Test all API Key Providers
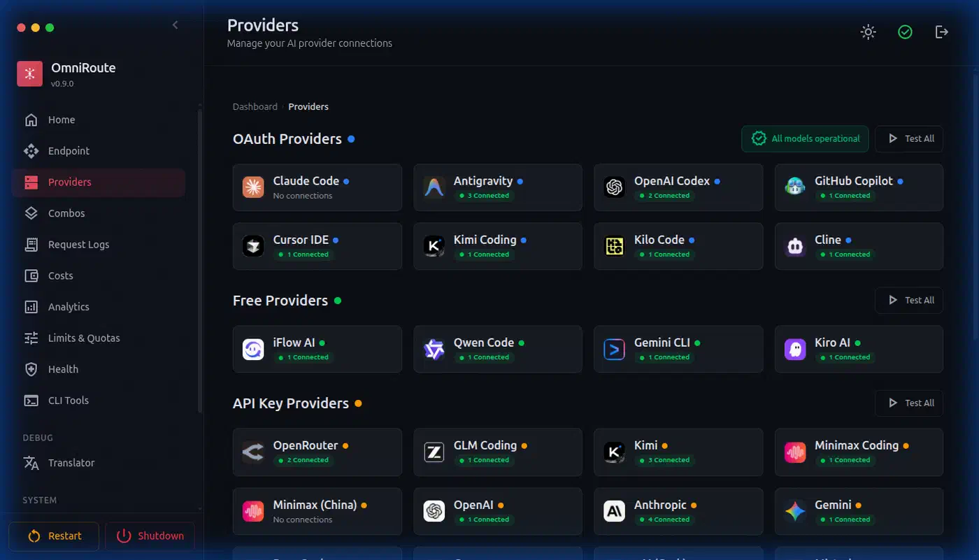This screenshot has height=560, width=979. point(909,403)
